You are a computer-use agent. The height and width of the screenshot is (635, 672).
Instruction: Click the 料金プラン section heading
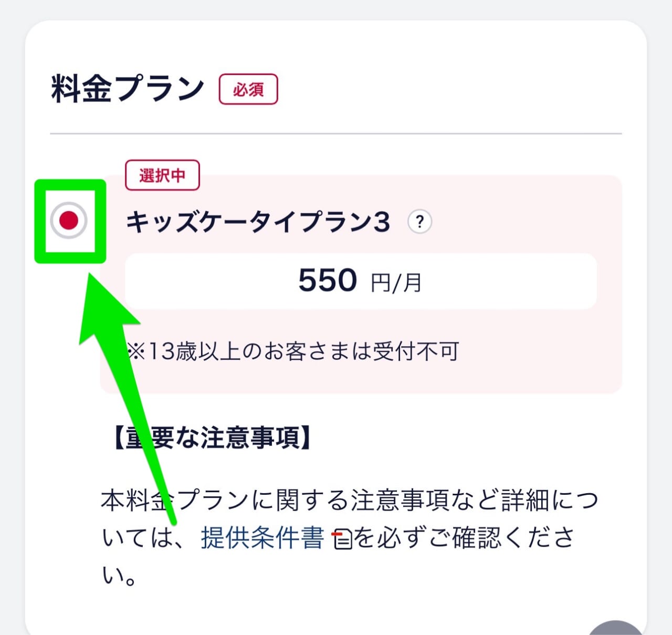pos(127,87)
